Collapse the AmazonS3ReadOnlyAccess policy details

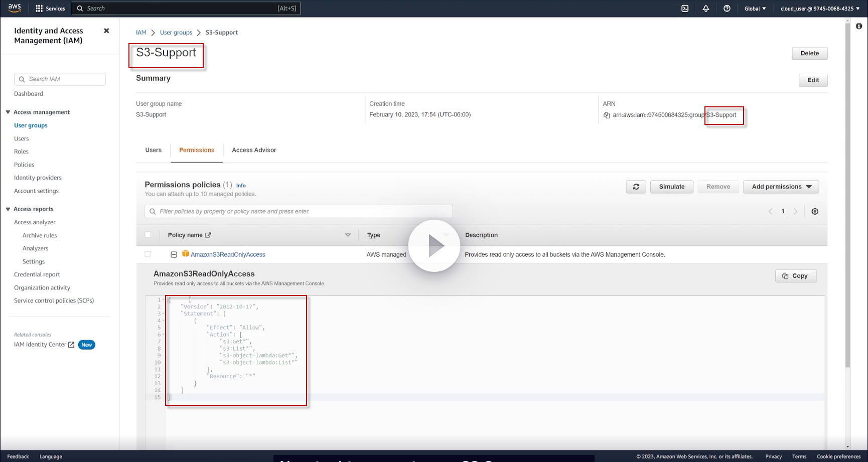174,255
